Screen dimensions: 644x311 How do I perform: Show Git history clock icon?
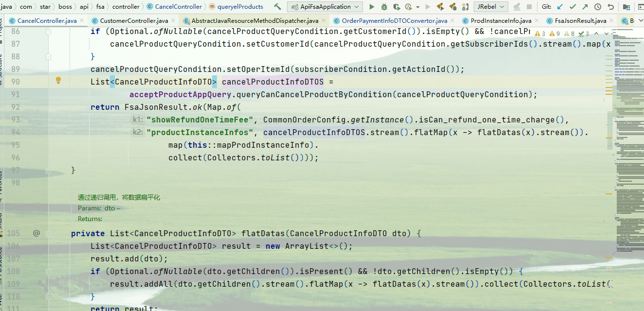point(598,7)
